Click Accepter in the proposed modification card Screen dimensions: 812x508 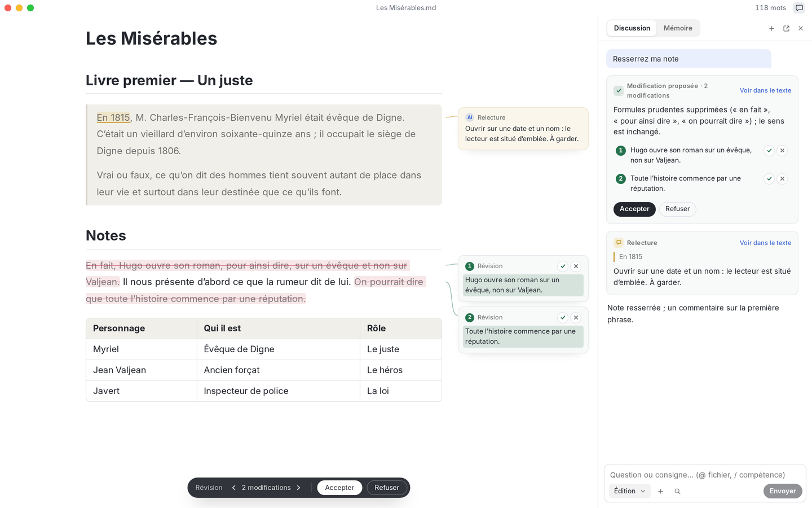point(634,209)
